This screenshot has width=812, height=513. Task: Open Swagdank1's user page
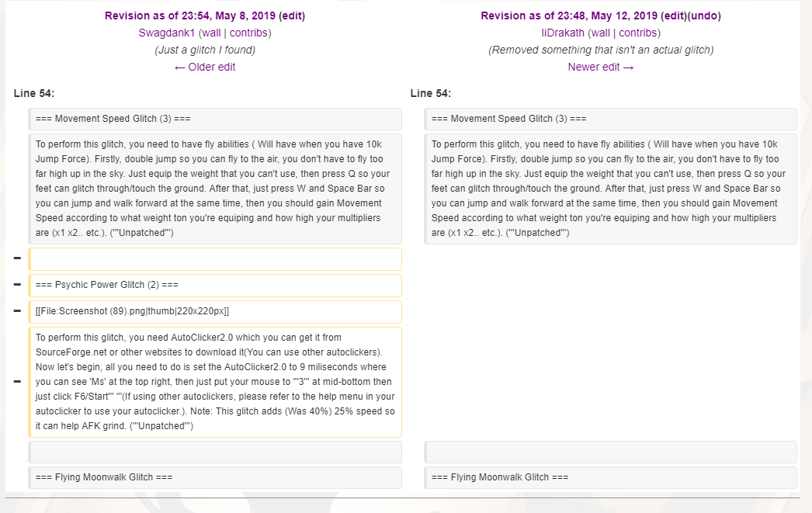(x=167, y=33)
